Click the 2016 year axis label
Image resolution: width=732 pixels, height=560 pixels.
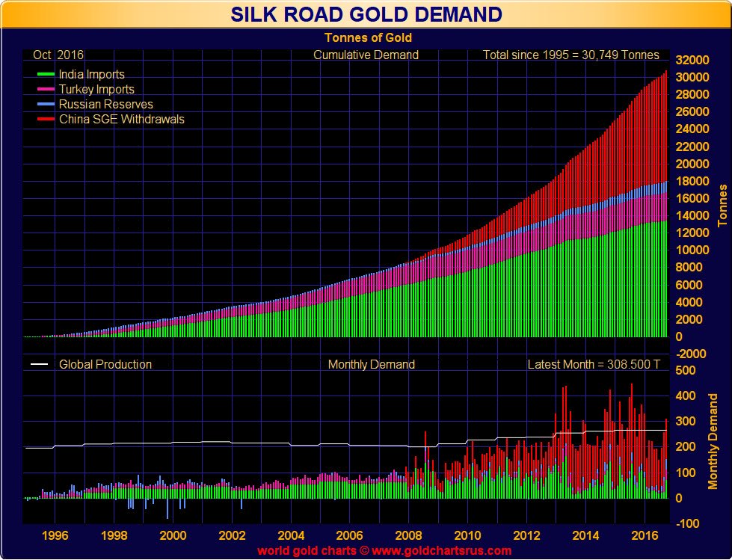(x=644, y=535)
